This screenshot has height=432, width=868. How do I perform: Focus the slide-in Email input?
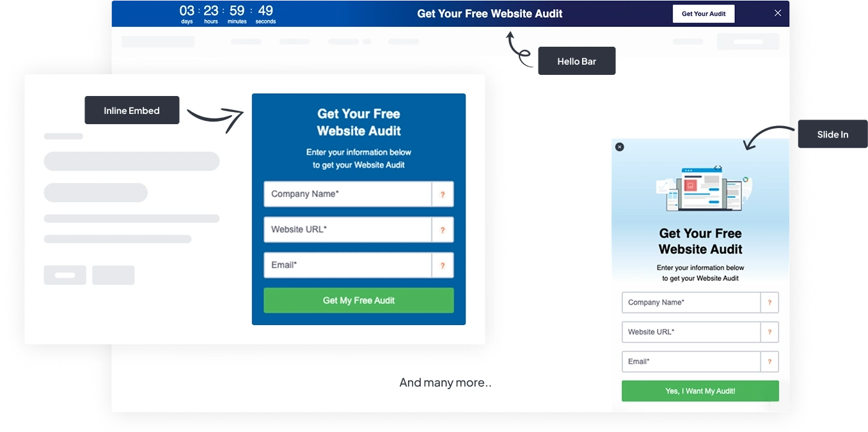(691, 362)
